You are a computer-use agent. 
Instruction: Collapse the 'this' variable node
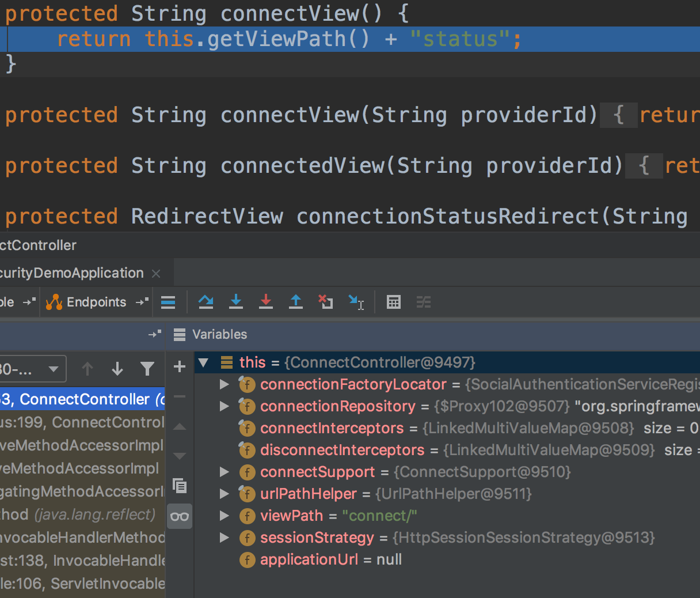[203, 362]
